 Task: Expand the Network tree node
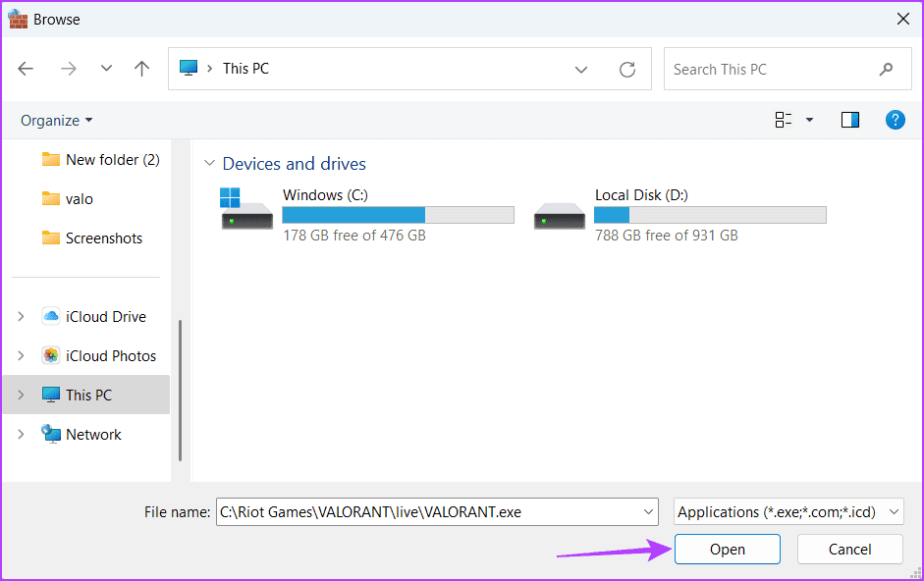click(x=22, y=434)
